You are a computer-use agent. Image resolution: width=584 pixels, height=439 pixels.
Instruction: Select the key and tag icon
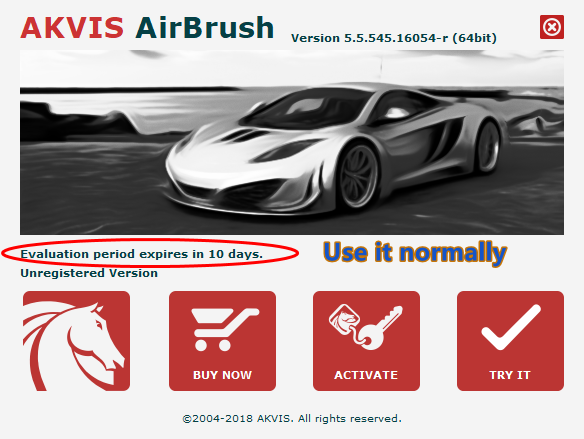[x=366, y=327]
